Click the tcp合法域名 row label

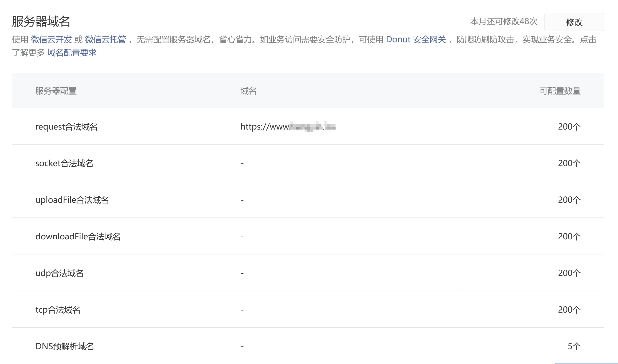[58, 310]
